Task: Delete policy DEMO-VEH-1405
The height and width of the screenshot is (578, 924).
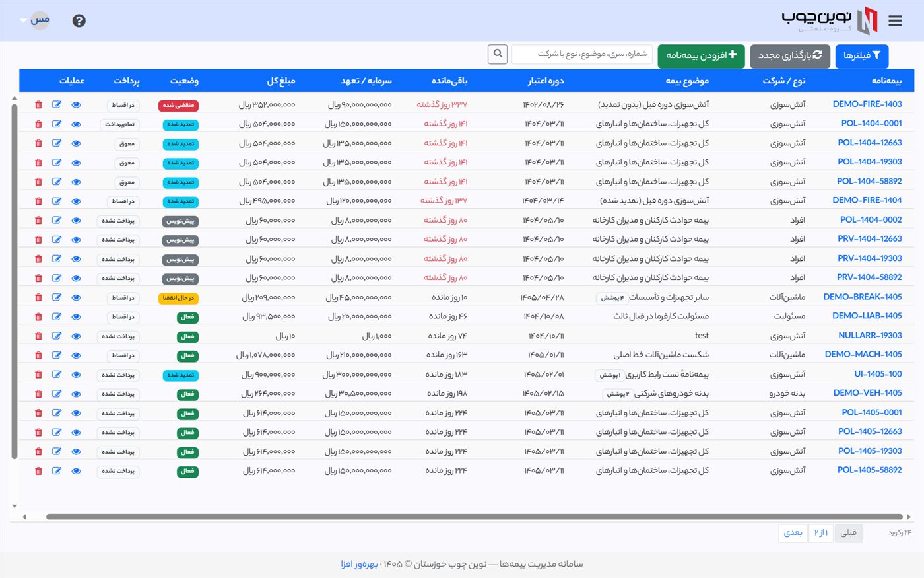Action: pyautogui.click(x=38, y=394)
